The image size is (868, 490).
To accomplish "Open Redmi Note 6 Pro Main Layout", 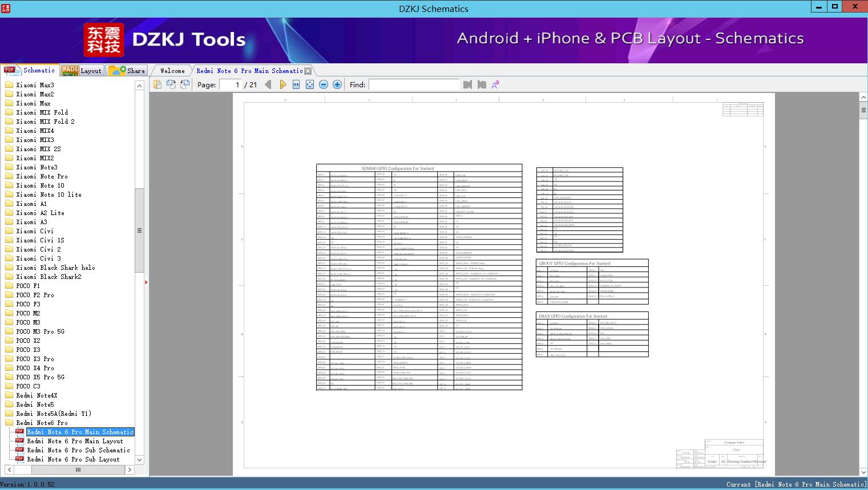I will point(75,441).
